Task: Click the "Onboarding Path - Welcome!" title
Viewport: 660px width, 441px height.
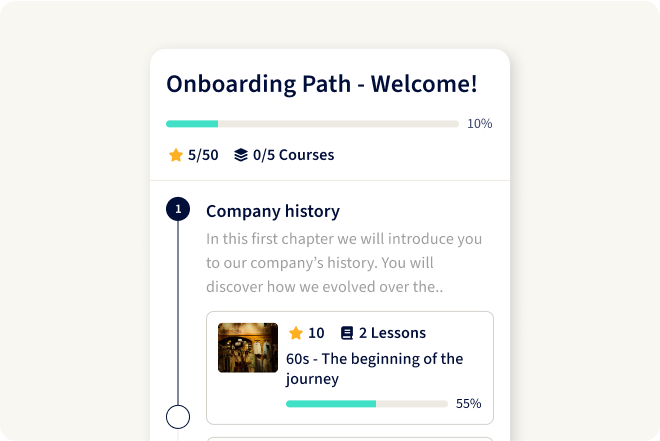Action: [322, 84]
